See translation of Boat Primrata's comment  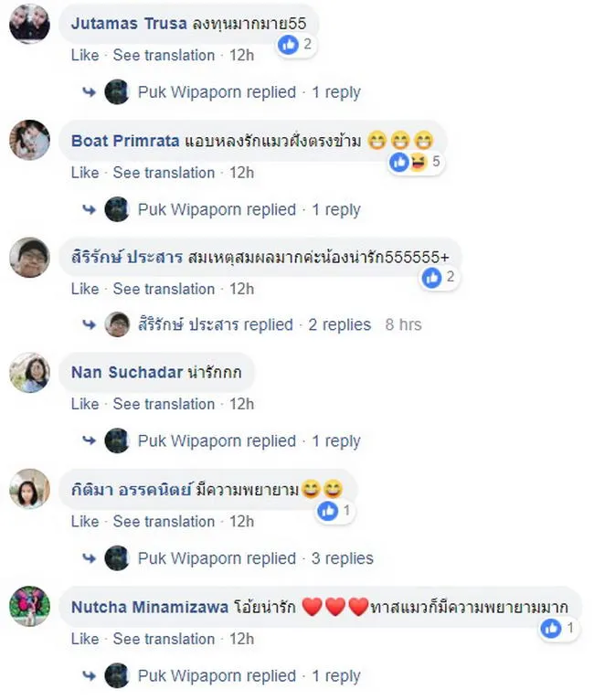pos(164,173)
